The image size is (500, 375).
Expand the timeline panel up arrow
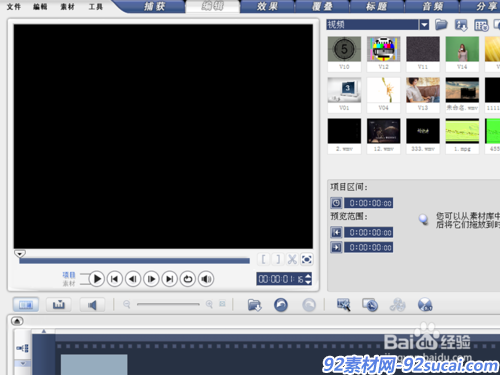pyautogui.click(x=17, y=321)
